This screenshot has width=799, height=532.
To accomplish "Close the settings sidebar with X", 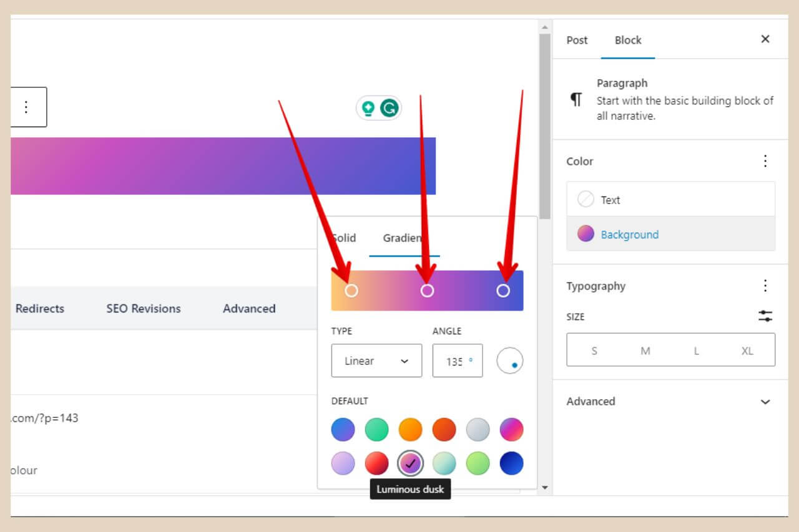I will (765, 39).
